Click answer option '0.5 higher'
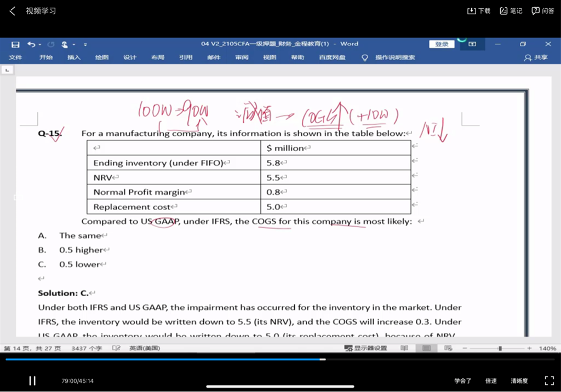The image size is (561, 392). point(81,250)
